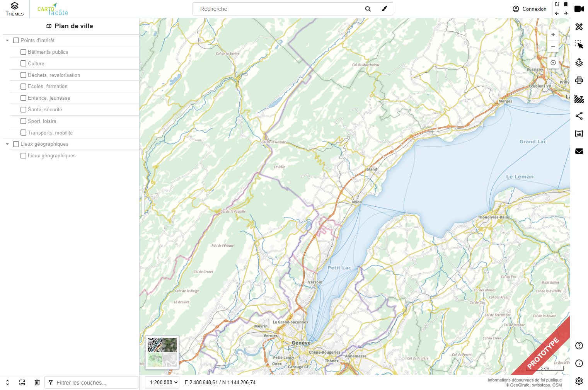Open the Thèmes menu
The image size is (588, 390).
pos(15,9)
